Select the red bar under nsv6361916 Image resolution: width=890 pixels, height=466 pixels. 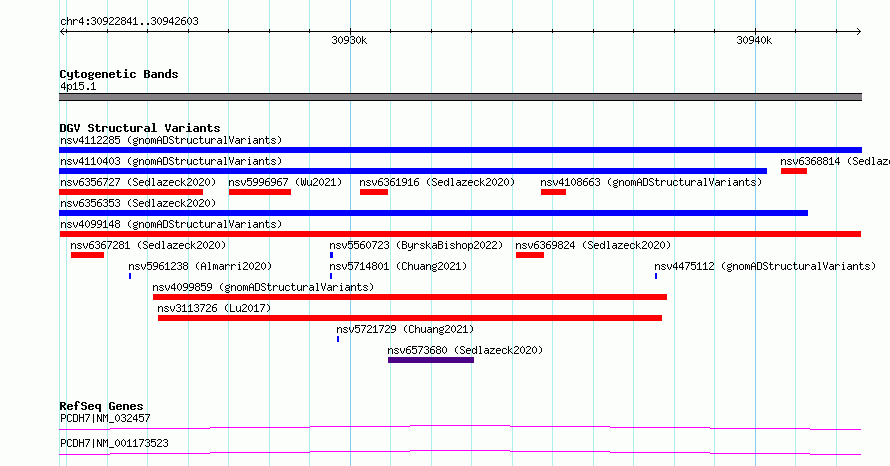tap(373, 192)
